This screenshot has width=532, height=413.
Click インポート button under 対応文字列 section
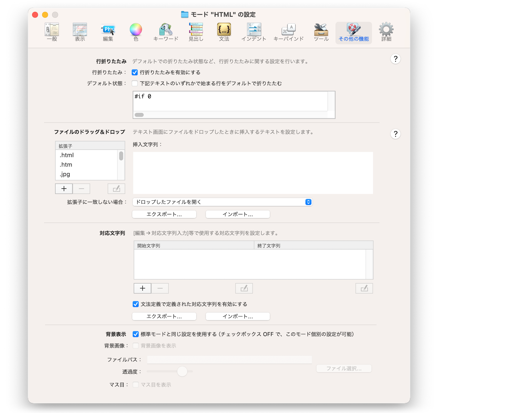tap(238, 317)
